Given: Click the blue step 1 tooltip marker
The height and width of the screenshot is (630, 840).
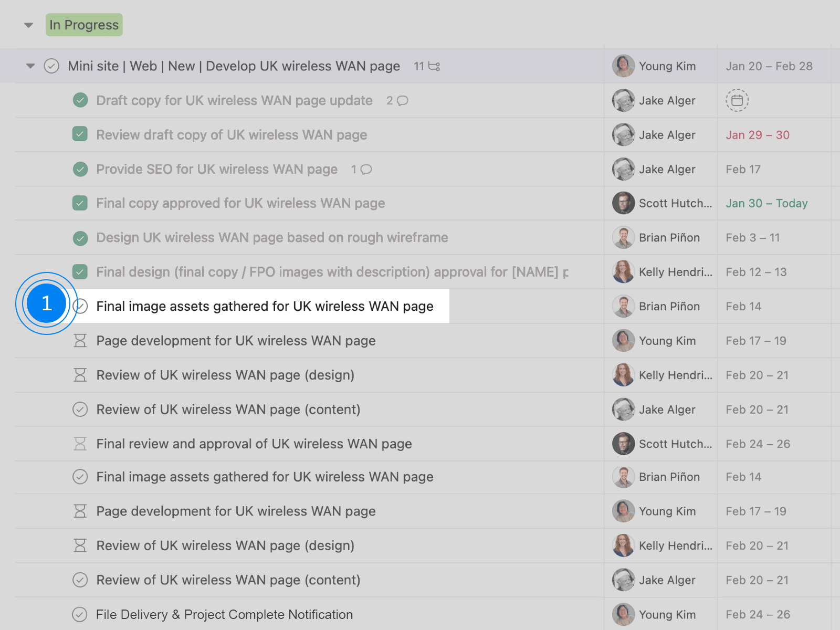Looking at the screenshot, I should [47, 303].
